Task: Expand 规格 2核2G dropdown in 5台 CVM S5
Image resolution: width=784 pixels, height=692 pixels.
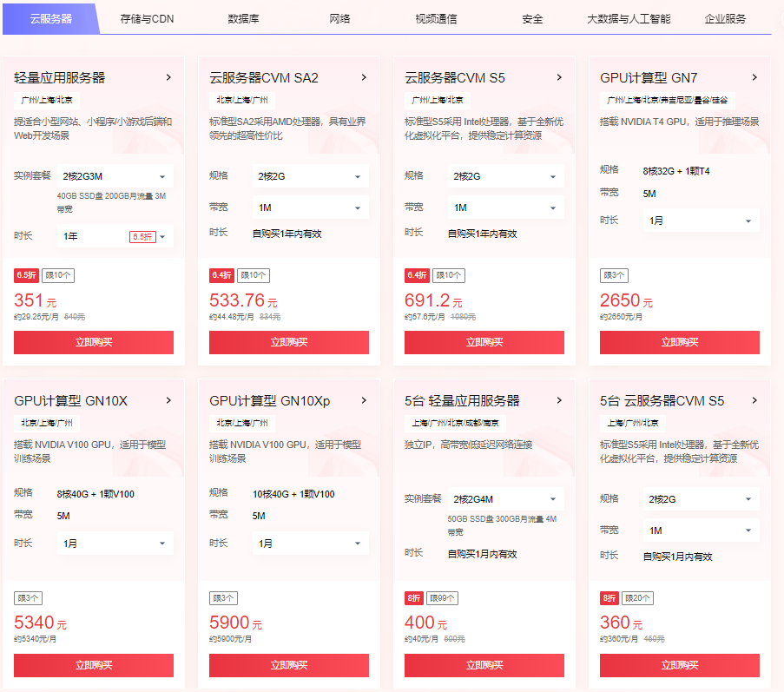Action: (x=701, y=499)
